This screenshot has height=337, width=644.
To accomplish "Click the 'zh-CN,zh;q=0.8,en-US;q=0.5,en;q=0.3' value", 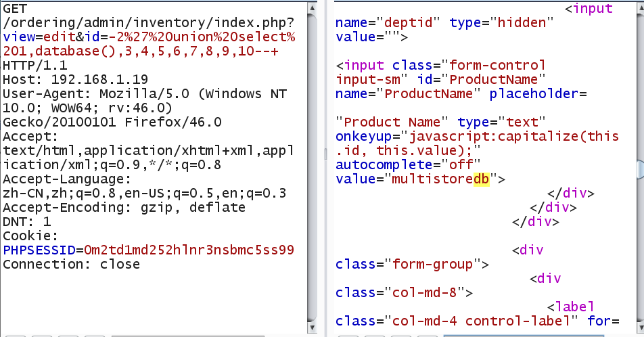I will point(145,193).
